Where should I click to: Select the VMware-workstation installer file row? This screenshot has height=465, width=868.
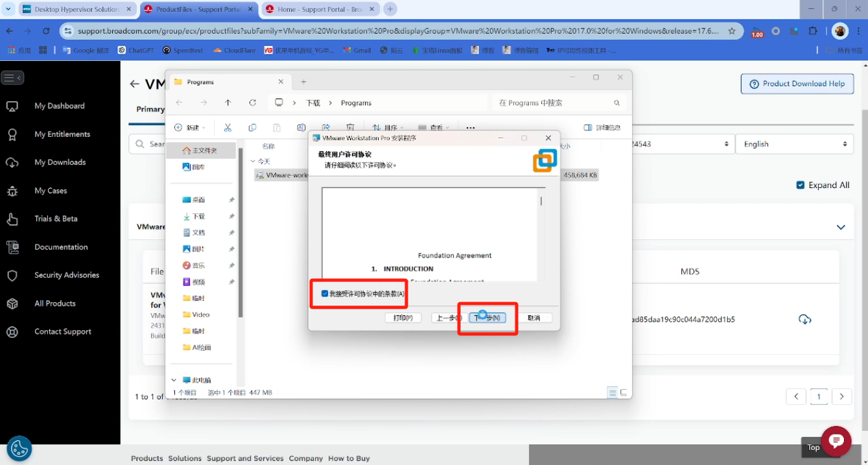tap(427, 175)
